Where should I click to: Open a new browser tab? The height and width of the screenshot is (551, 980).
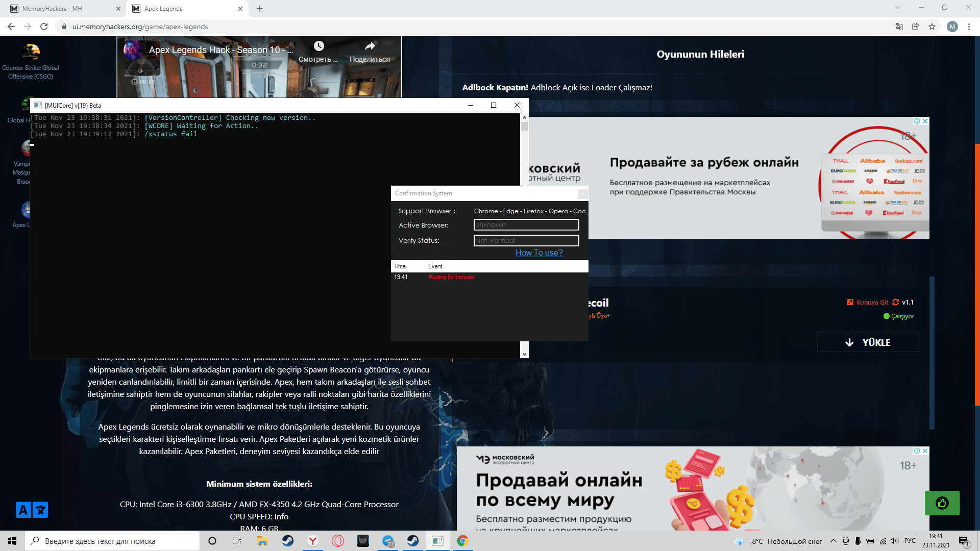[260, 9]
